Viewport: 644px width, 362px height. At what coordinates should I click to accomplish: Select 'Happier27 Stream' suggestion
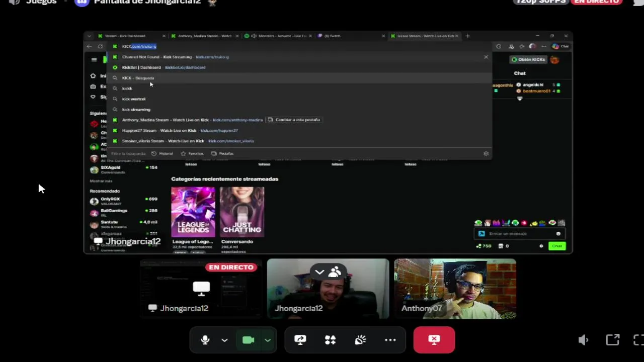(299, 131)
